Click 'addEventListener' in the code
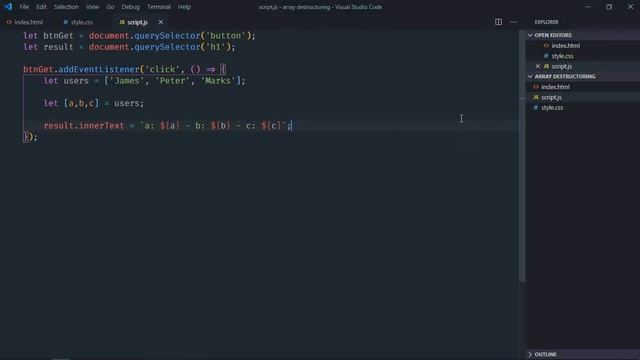Viewport: 640px width, 360px height. (x=99, y=69)
